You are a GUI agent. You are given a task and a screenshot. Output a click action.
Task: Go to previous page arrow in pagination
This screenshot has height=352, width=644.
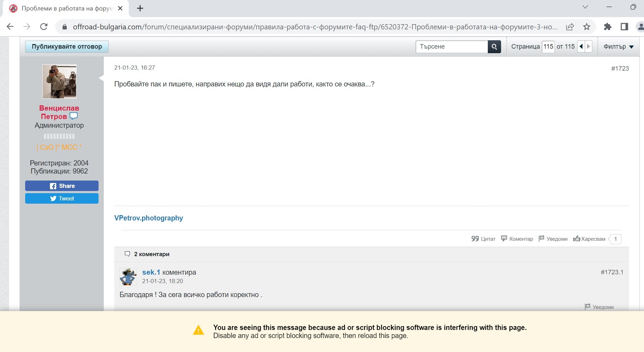(x=581, y=47)
